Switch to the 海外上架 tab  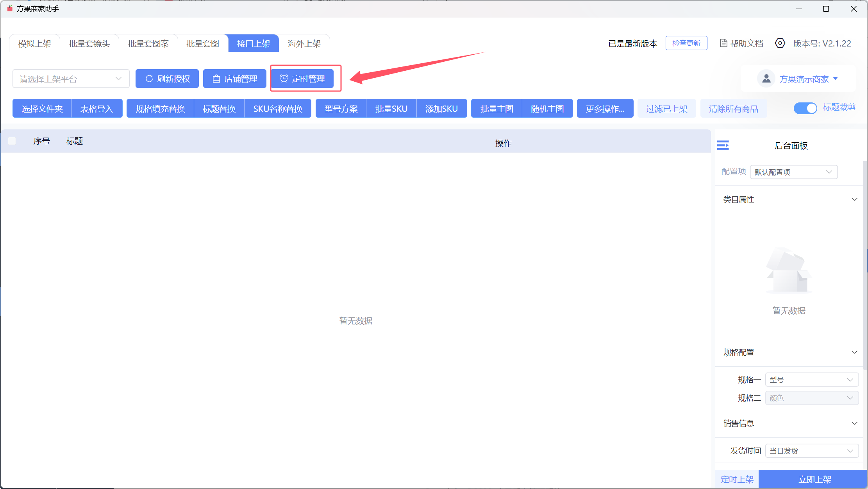pos(304,43)
